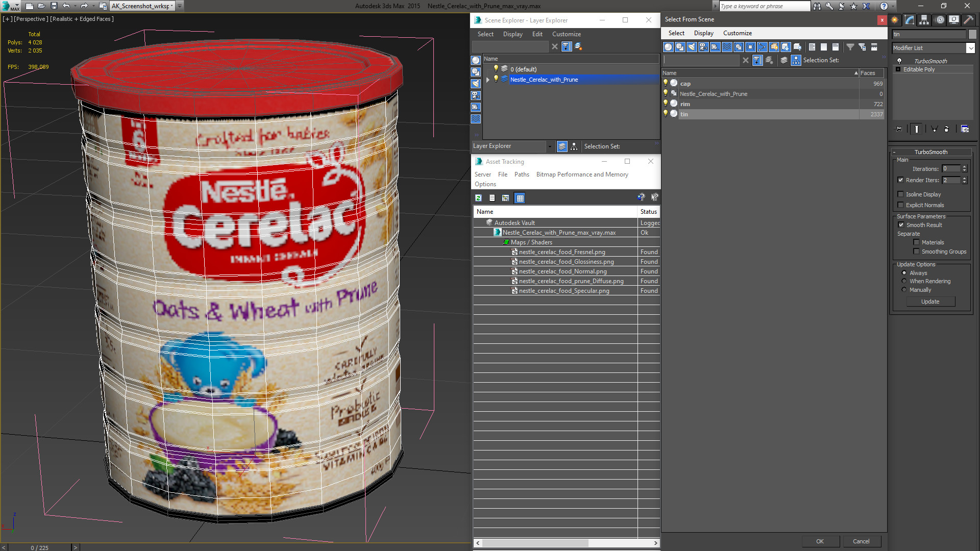Open the Hierarchy command panel tab
This screenshot has height=551, width=980.
click(924, 20)
